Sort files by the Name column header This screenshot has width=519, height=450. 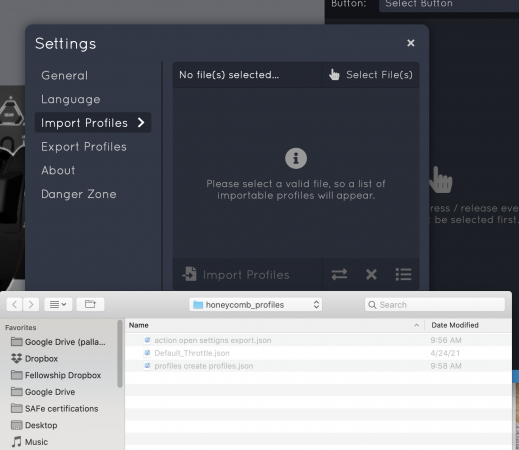click(274, 325)
